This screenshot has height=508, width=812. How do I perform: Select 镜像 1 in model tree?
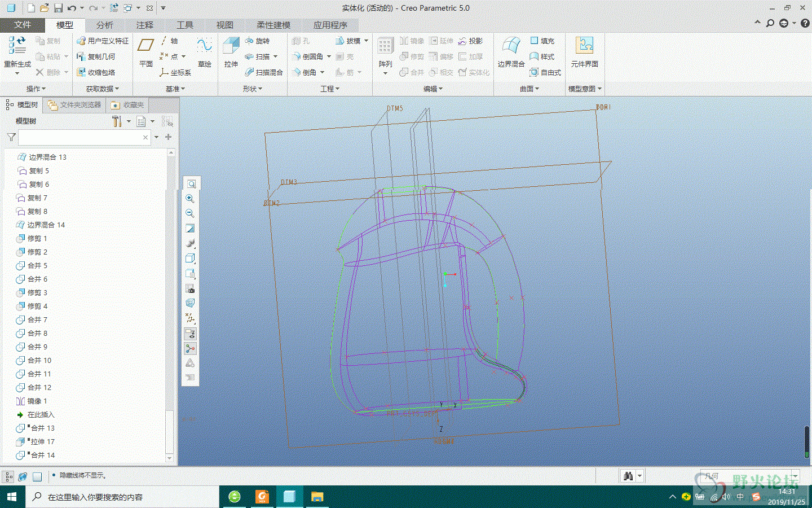coord(32,401)
